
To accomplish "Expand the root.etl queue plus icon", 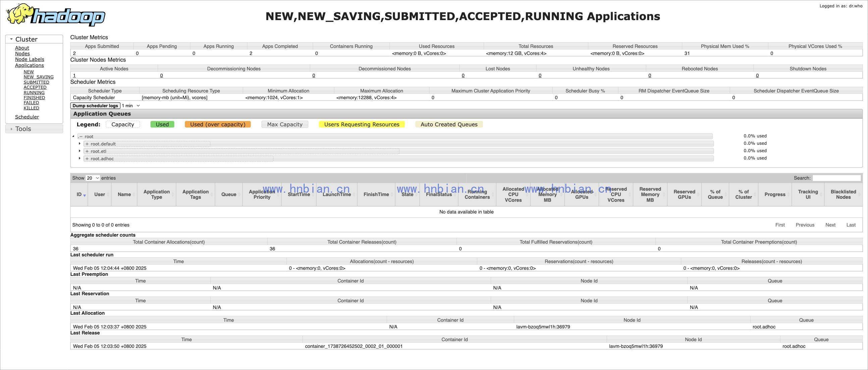I will point(87,151).
